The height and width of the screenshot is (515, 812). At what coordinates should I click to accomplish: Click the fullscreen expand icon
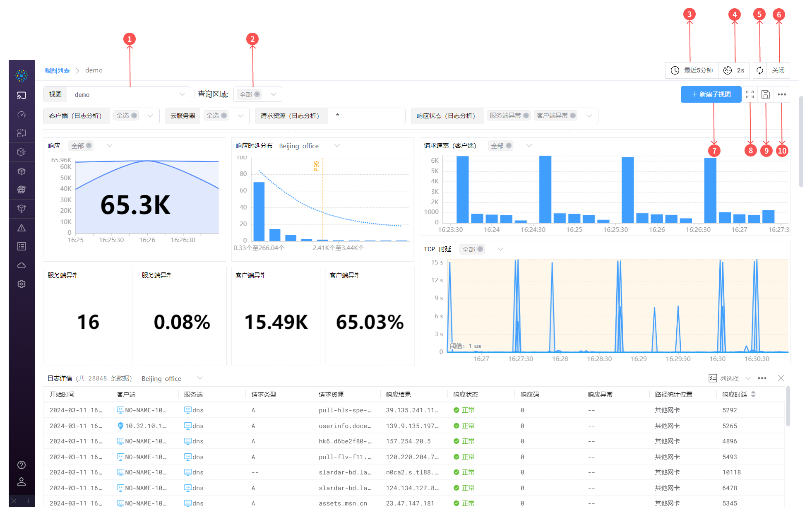[x=750, y=94]
